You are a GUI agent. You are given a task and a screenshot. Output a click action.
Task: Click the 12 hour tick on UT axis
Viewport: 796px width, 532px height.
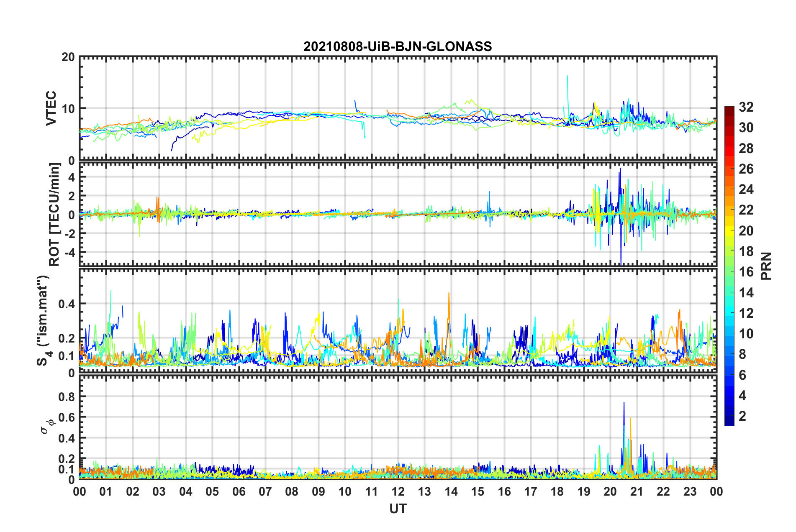pos(398,492)
